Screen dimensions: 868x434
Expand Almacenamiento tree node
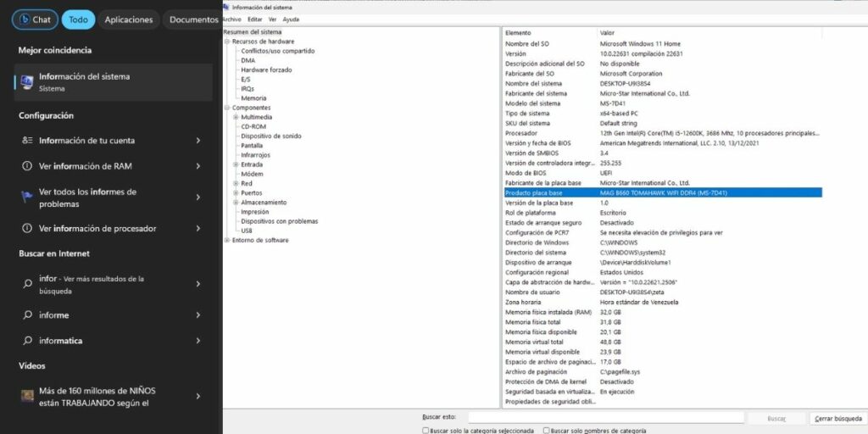236,203
